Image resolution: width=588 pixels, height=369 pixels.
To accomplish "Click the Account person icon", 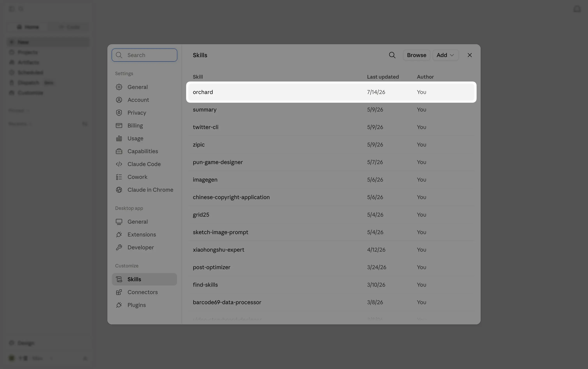I will tap(119, 100).
